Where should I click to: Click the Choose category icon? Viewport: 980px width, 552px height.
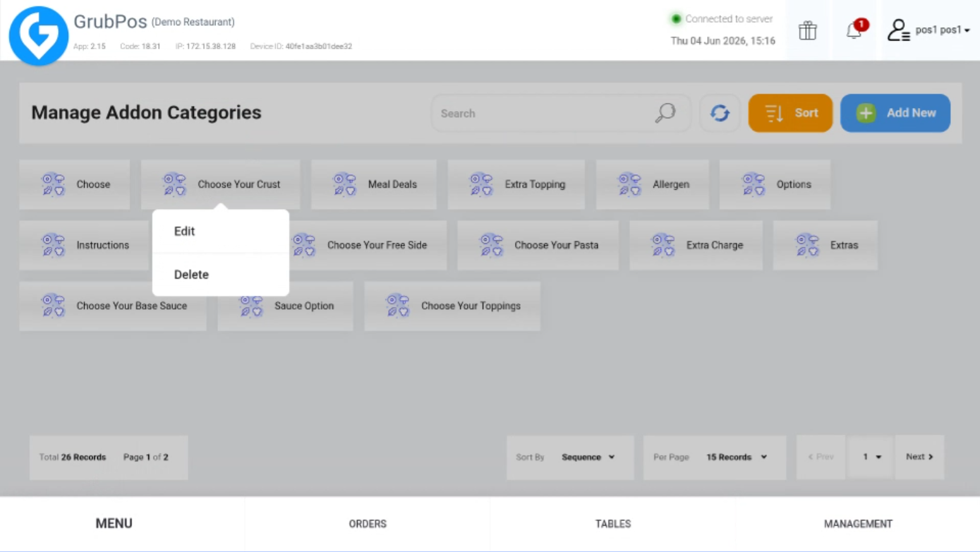pos(53,184)
